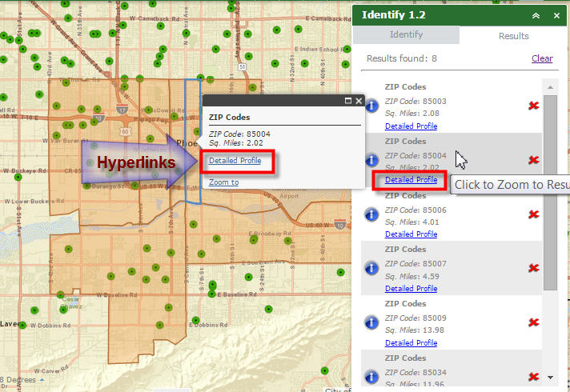The width and height of the screenshot is (570, 392).
Task: Click the route 60 shield on map
Action: click(x=126, y=131)
